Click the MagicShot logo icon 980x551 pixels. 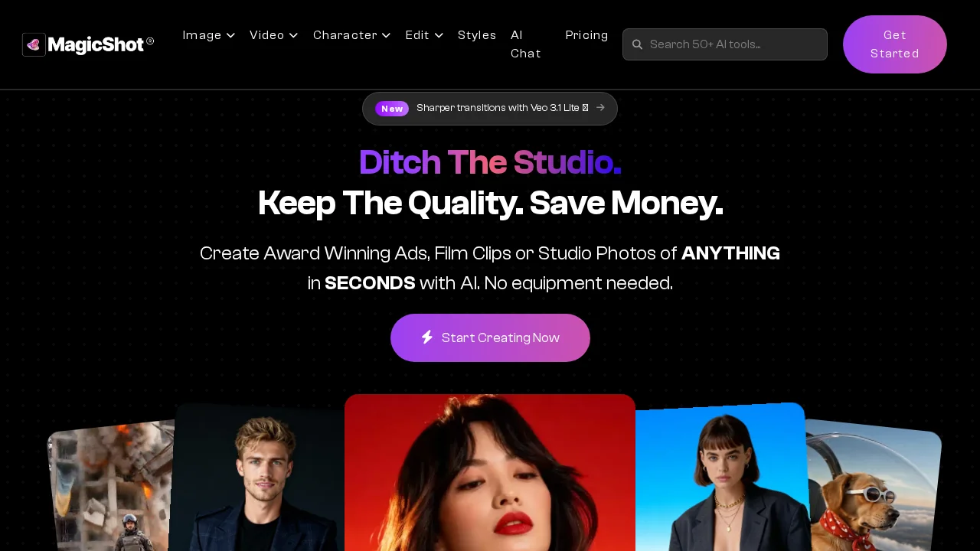(x=34, y=44)
